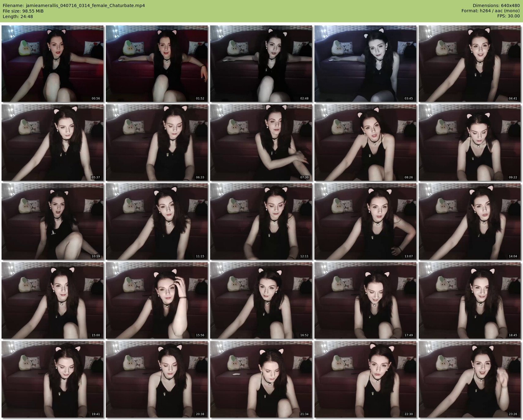Viewport: 523px width, 420px height.
Task: Pick the 12:11 thumbnail
Action: click(x=261, y=221)
